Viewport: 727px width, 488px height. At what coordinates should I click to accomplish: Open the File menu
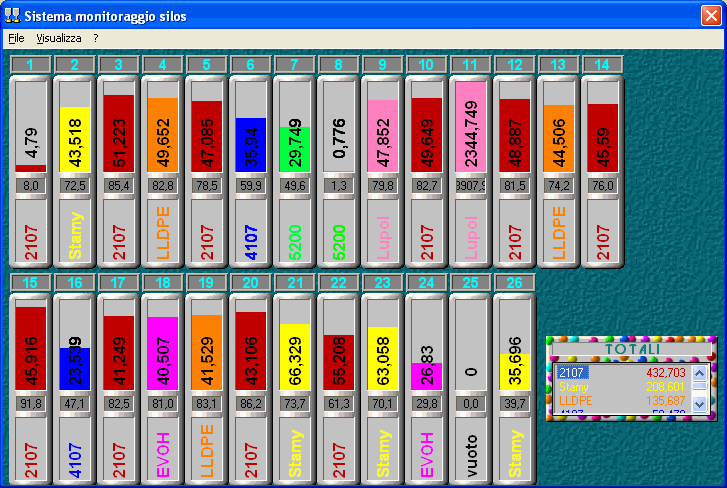coord(15,37)
